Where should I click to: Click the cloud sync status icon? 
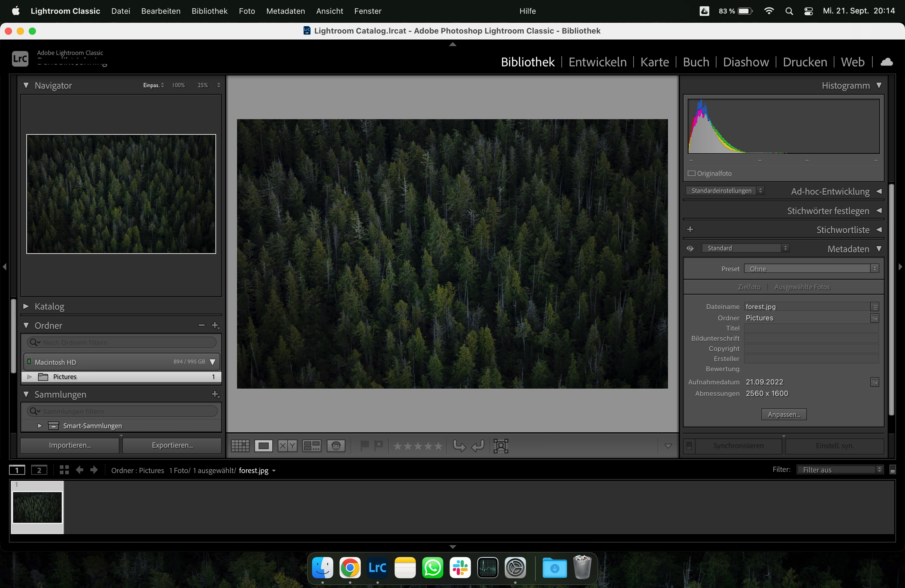coord(886,62)
